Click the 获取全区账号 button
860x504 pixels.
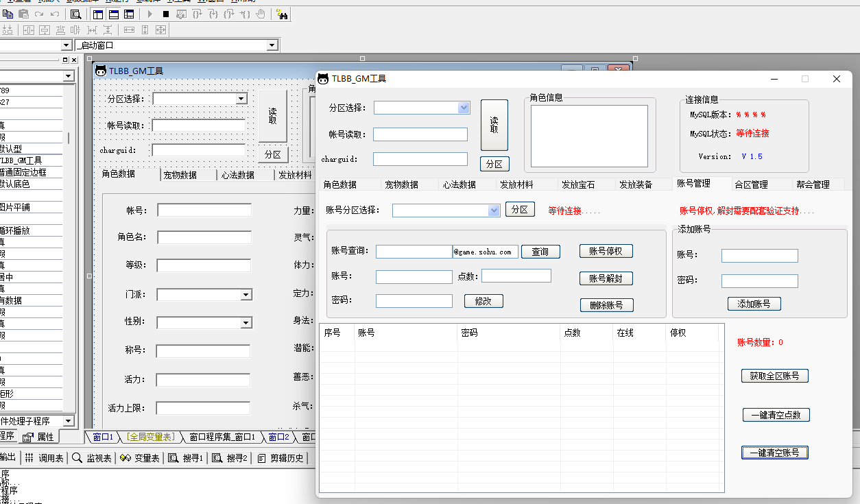pos(774,376)
